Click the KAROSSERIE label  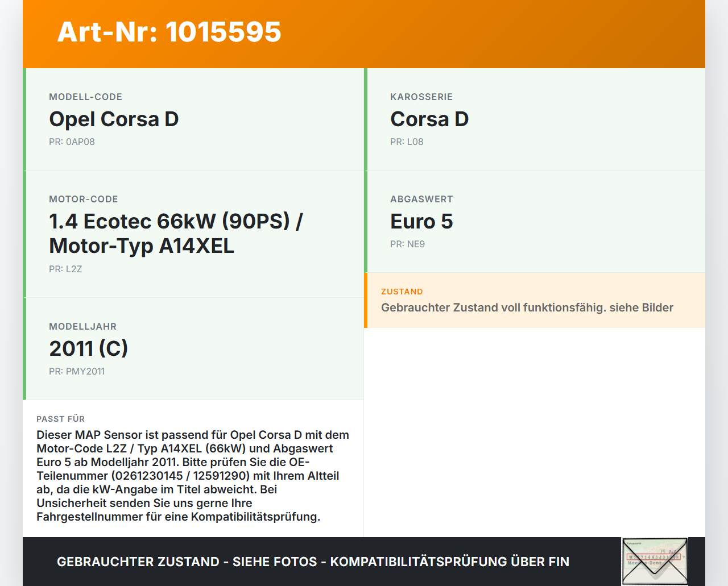[x=421, y=97]
